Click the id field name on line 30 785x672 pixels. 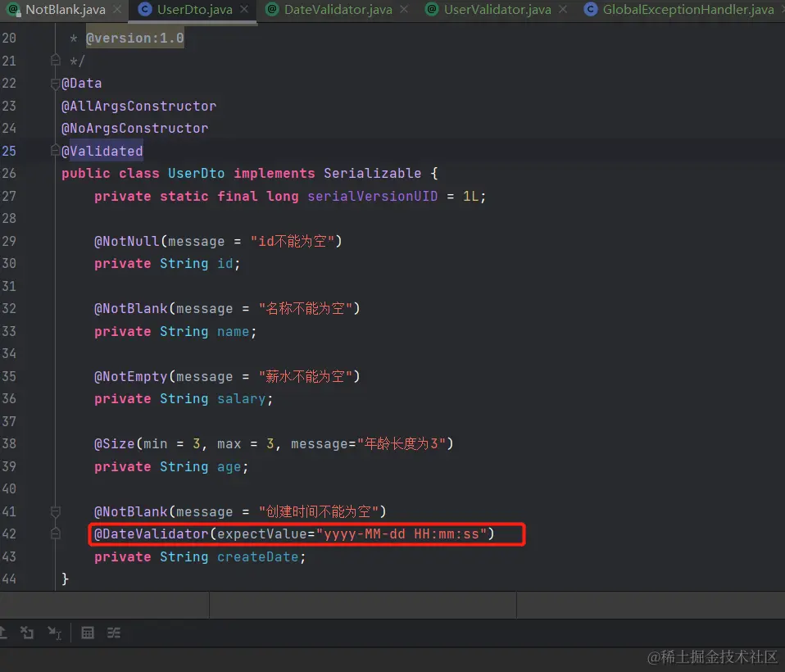pyautogui.click(x=225, y=263)
